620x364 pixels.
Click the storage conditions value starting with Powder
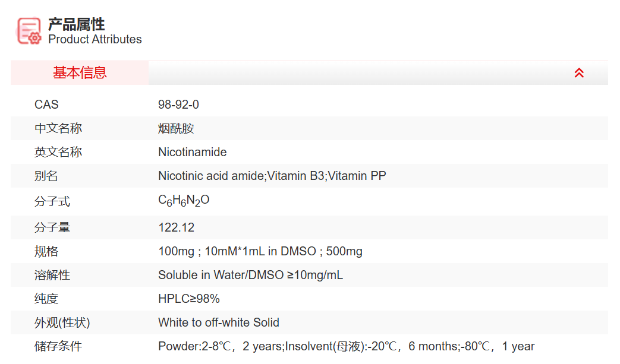pos(346,346)
